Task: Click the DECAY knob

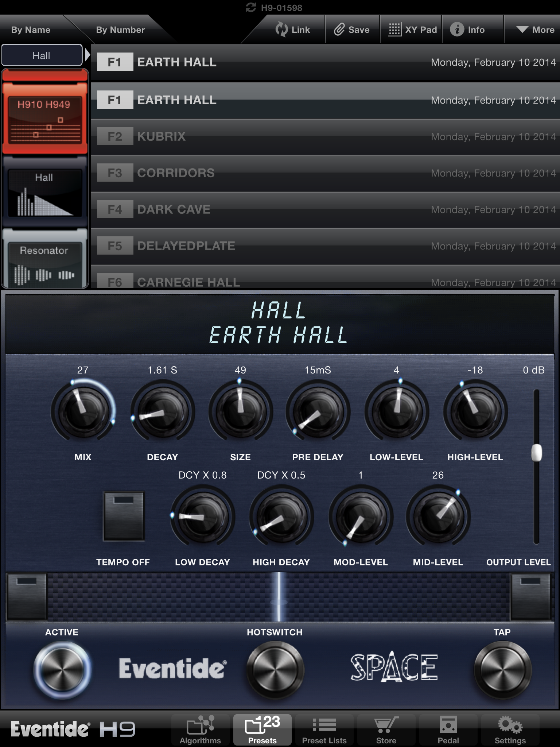Action: tap(162, 411)
